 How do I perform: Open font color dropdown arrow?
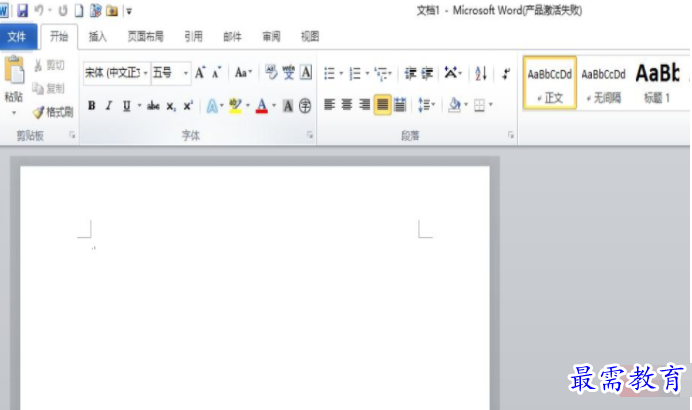pos(274,105)
